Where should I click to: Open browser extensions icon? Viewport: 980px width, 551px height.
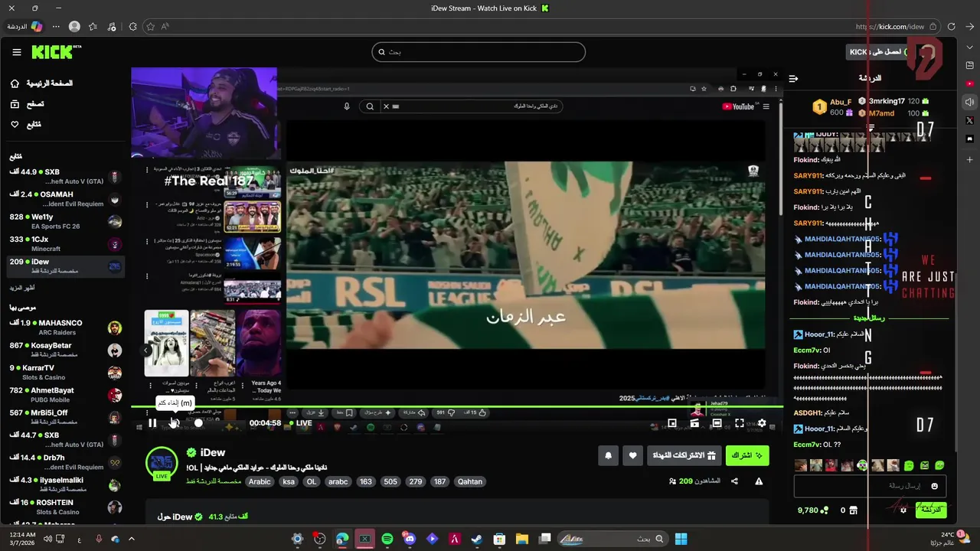pyautogui.click(x=132, y=26)
